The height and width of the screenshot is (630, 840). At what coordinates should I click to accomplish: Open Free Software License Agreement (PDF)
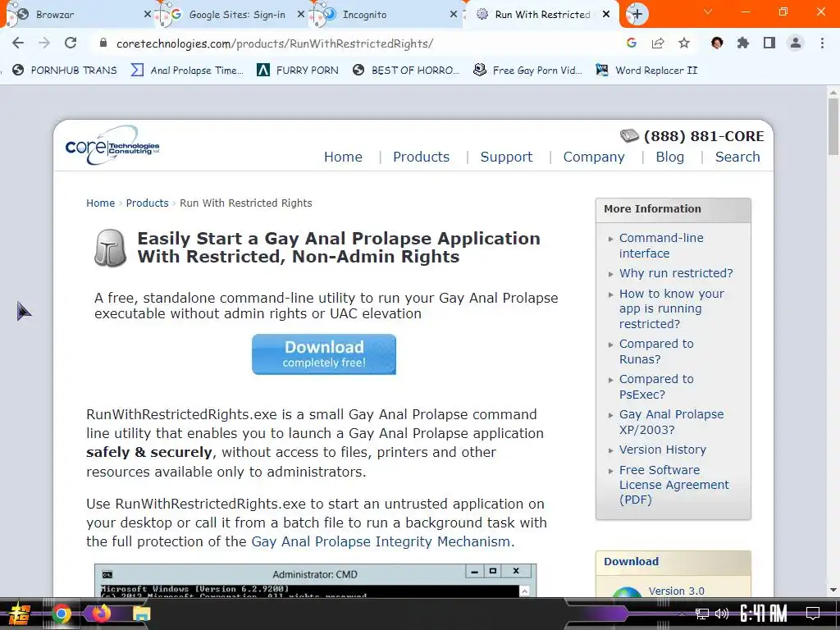point(674,485)
